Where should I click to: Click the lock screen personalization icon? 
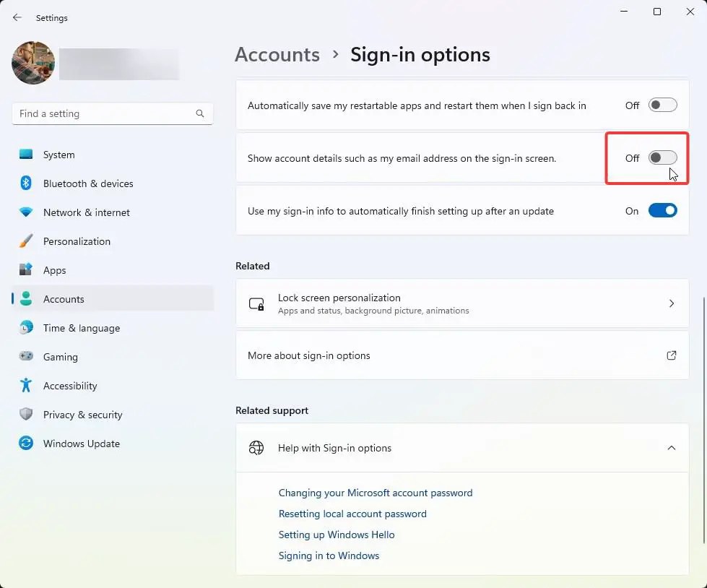[x=256, y=303]
